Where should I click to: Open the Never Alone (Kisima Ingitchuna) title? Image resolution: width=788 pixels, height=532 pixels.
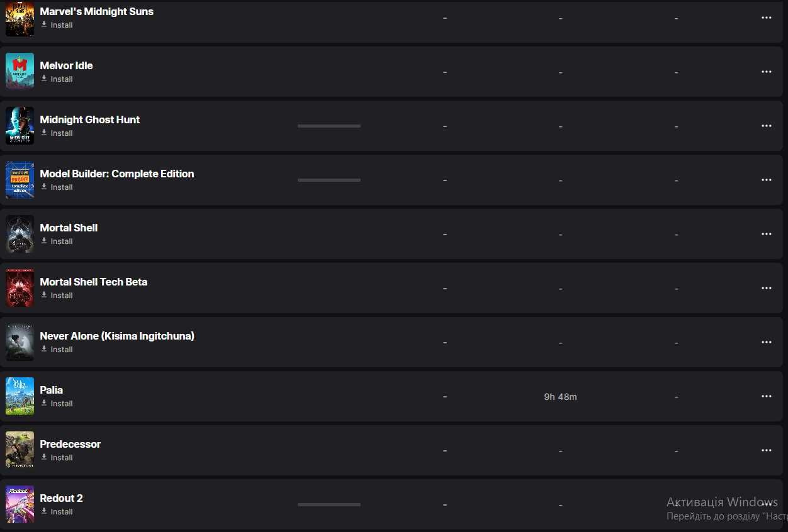(x=117, y=336)
